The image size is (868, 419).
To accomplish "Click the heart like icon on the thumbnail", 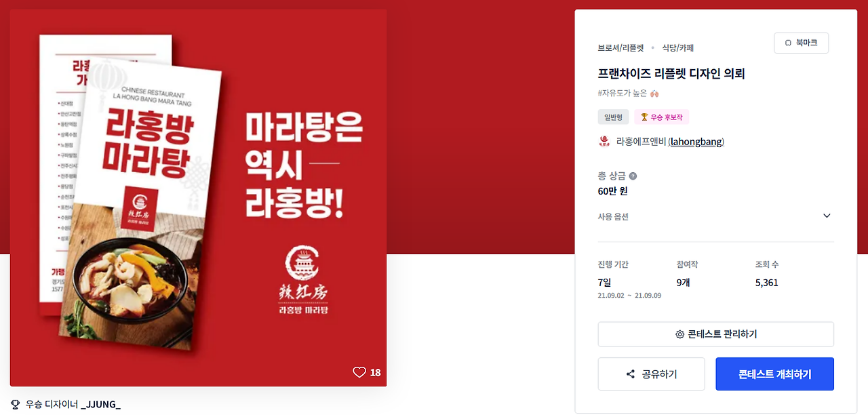I will [359, 372].
